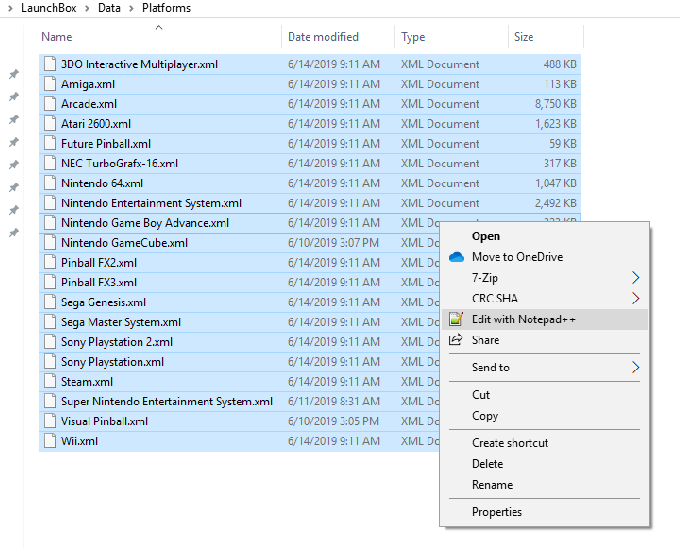
Task: Click file icon of Wii.xml
Action: pyautogui.click(x=50, y=441)
